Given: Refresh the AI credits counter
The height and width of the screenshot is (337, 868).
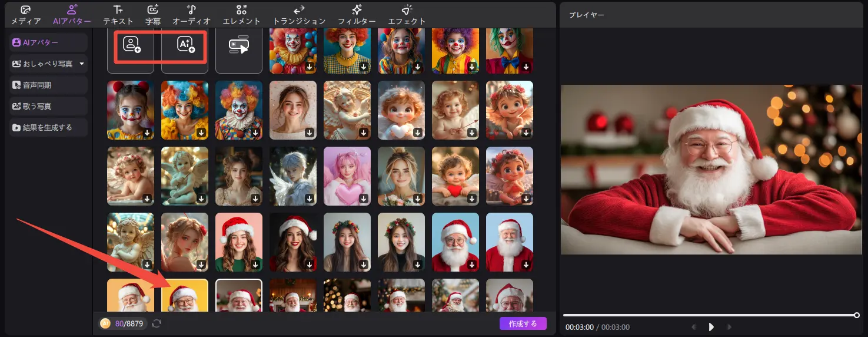Looking at the screenshot, I should tap(157, 323).
